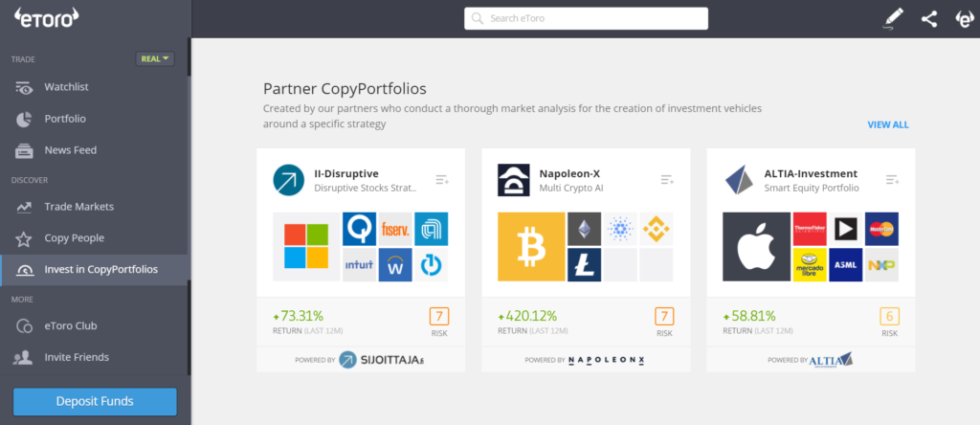Add II-Disruptive to watchlist icon
The height and width of the screenshot is (425, 980).
click(x=441, y=180)
